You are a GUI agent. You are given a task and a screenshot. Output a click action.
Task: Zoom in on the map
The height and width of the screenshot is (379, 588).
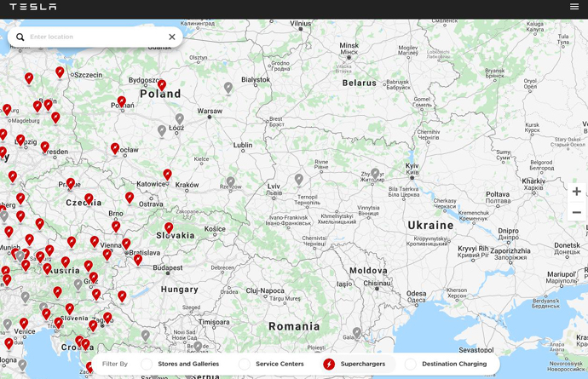coord(576,192)
